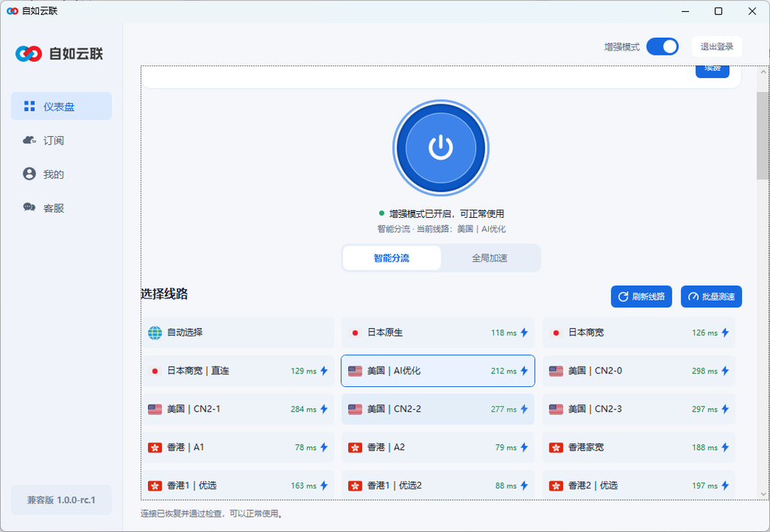
Task: Click the 仪表盘 grid icon
Action: coord(29,106)
